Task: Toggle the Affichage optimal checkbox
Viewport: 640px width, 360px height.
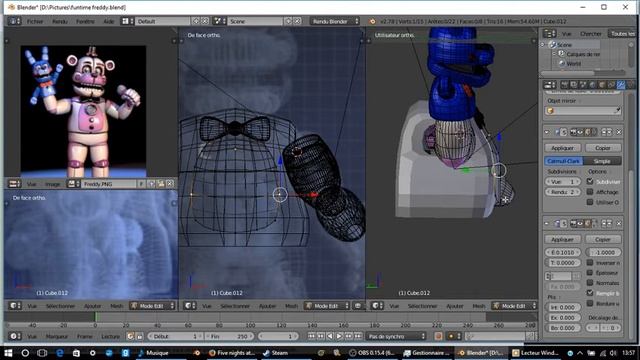Action: tap(590, 191)
